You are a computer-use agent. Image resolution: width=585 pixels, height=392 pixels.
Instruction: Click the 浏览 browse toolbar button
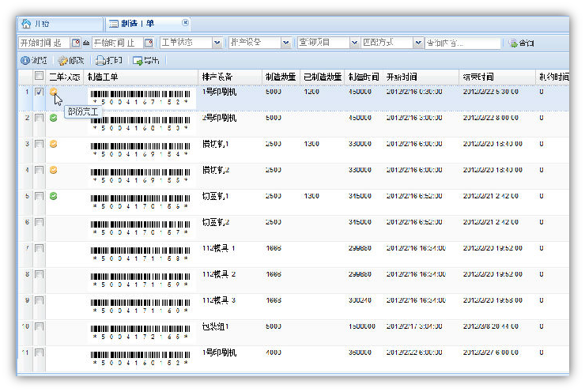click(33, 60)
